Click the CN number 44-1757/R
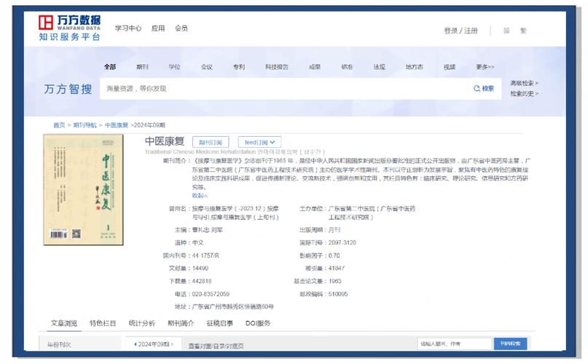 205,256
